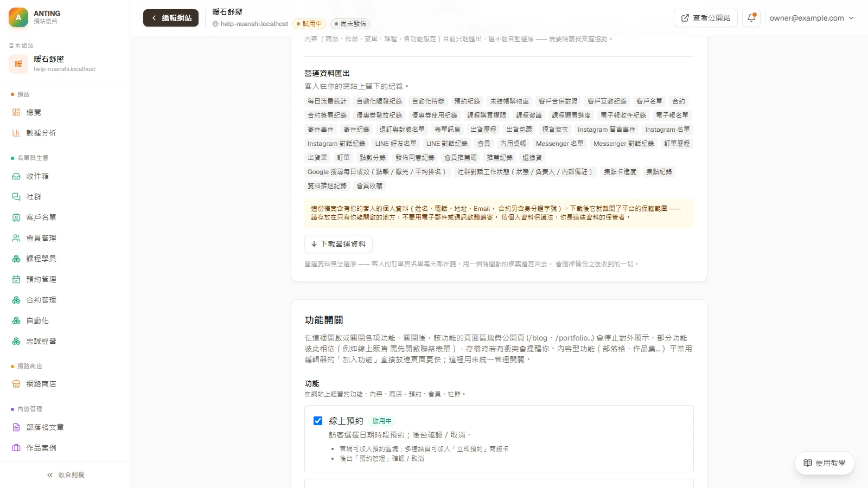This screenshot has width=868, height=488.
Task: Open 課程學員 icon in sidebar
Action: click(16, 259)
